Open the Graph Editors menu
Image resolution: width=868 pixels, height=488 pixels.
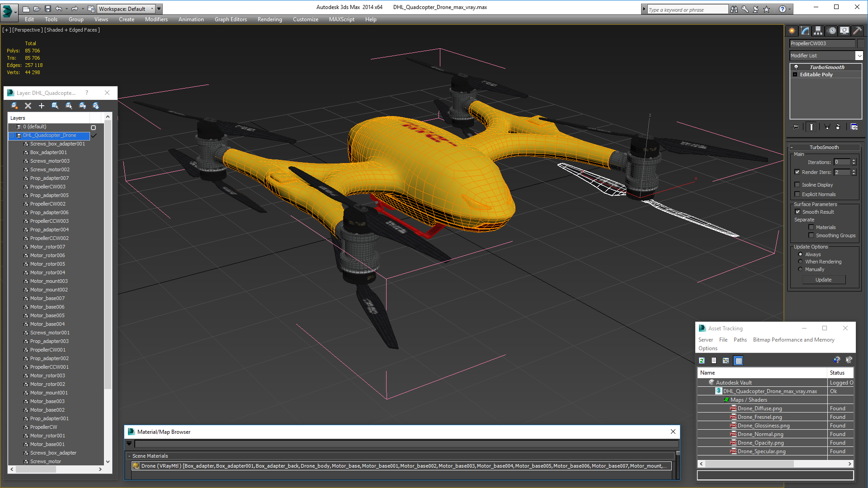click(x=231, y=19)
